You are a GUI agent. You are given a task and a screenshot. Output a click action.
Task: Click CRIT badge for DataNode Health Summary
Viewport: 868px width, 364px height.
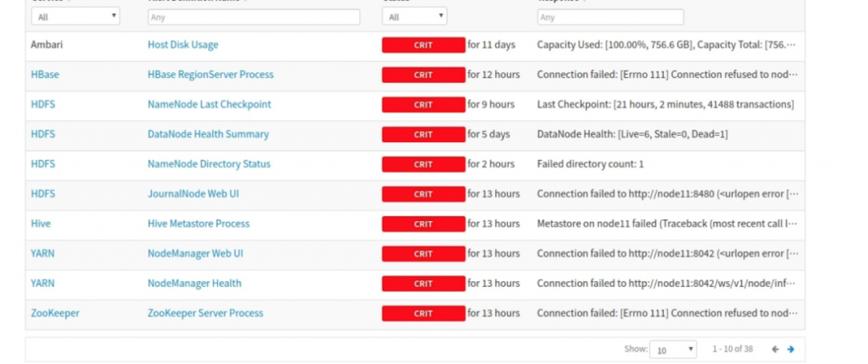coord(424,135)
